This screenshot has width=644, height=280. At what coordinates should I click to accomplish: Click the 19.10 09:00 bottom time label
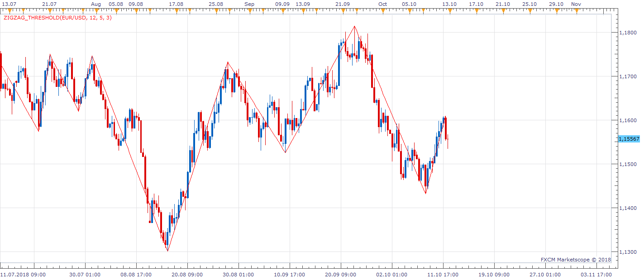point(494,275)
